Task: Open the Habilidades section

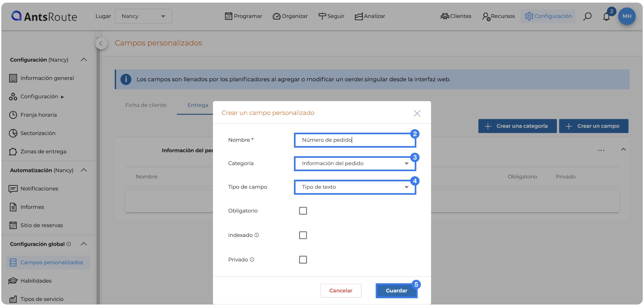Action: point(36,281)
